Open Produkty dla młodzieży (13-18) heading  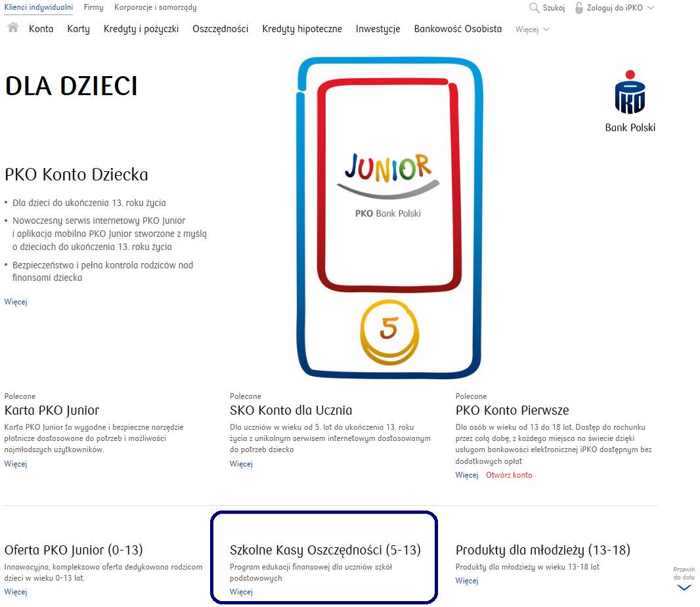click(x=543, y=550)
